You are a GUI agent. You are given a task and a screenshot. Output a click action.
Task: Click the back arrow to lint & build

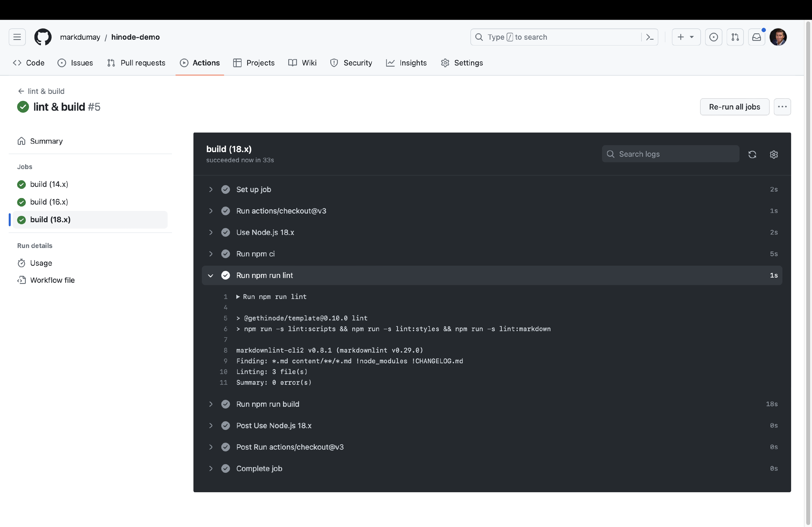point(20,91)
